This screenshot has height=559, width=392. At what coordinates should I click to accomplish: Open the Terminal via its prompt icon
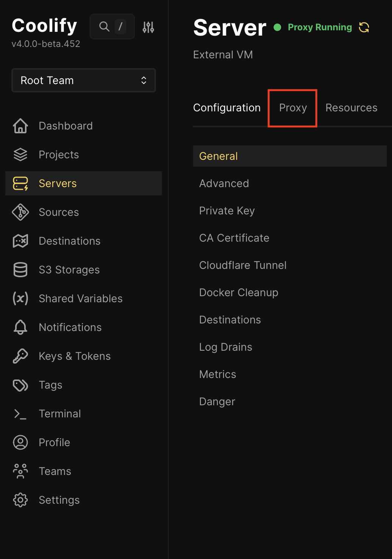click(x=20, y=414)
